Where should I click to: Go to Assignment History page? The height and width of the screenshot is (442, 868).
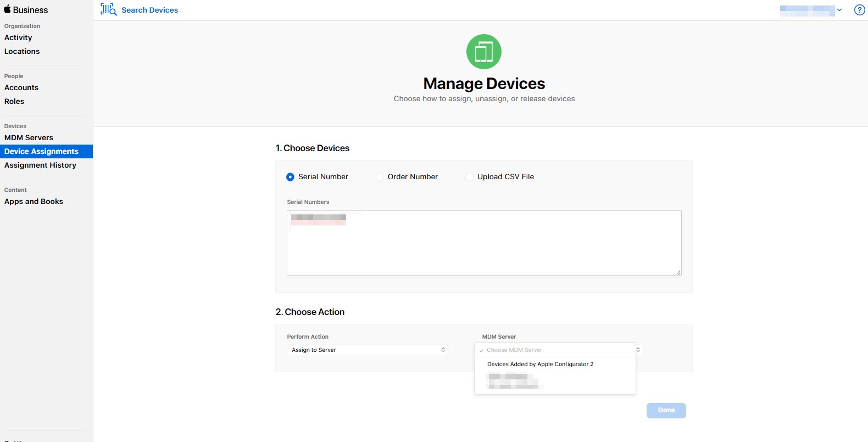click(40, 165)
